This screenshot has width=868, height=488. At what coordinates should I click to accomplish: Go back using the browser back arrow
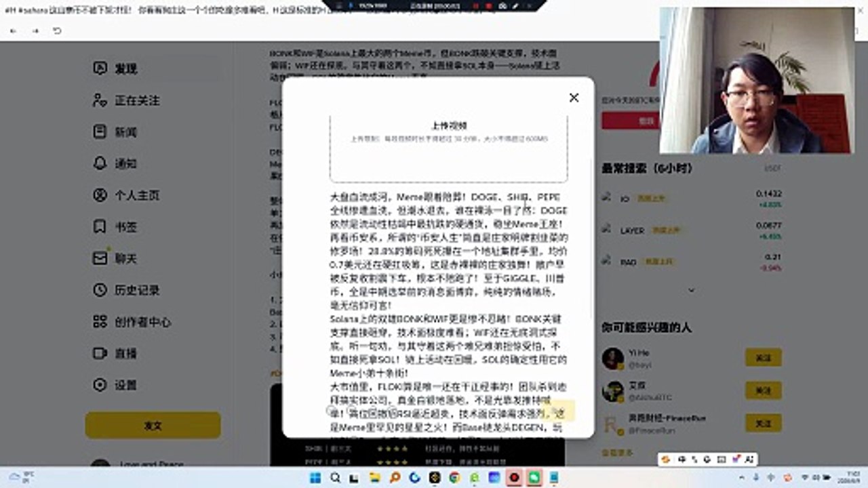13,31
